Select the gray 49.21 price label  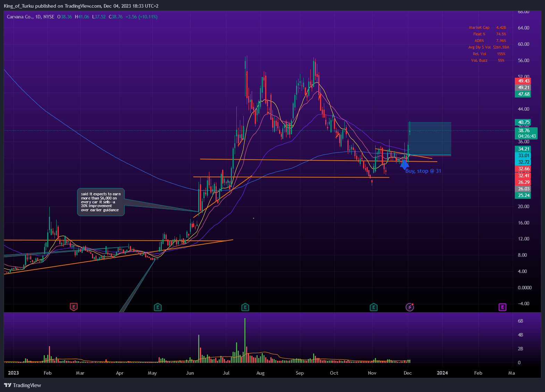click(x=523, y=87)
